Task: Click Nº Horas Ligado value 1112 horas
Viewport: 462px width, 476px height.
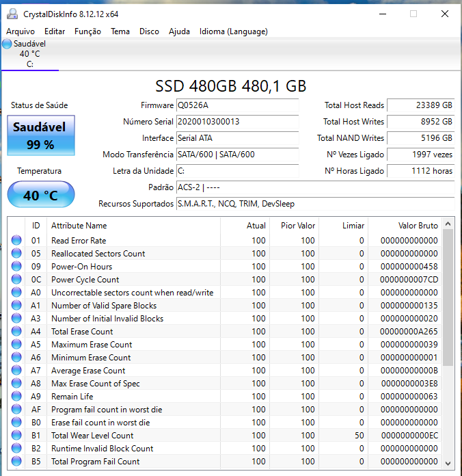Action: pos(421,171)
